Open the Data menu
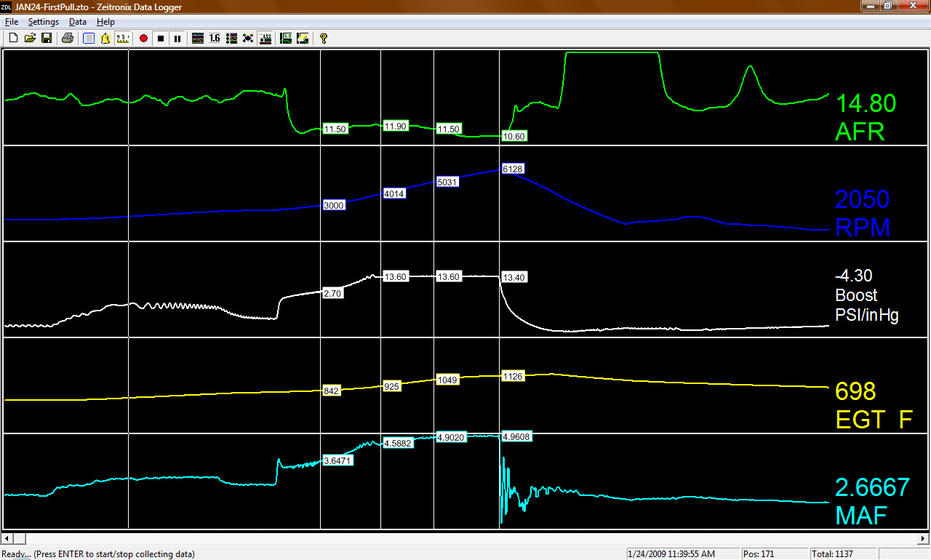931x560 pixels. coord(77,22)
